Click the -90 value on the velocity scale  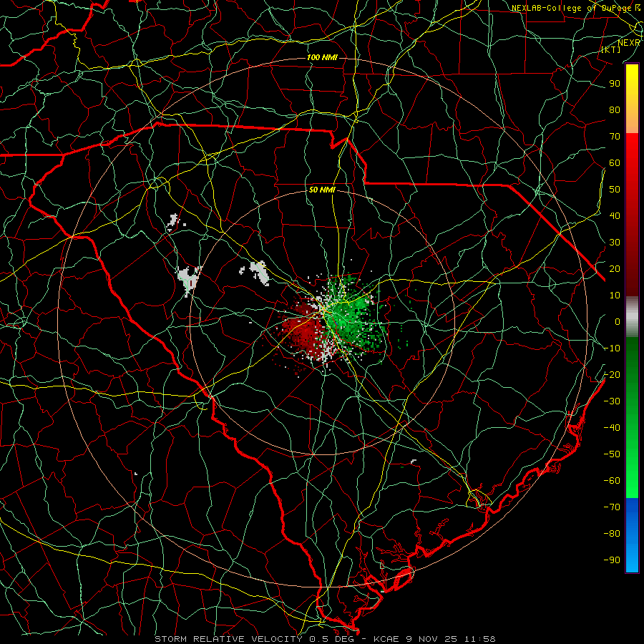(612, 560)
